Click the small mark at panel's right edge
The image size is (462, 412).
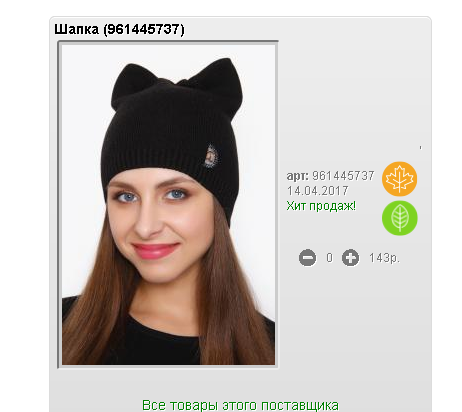click(421, 147)
